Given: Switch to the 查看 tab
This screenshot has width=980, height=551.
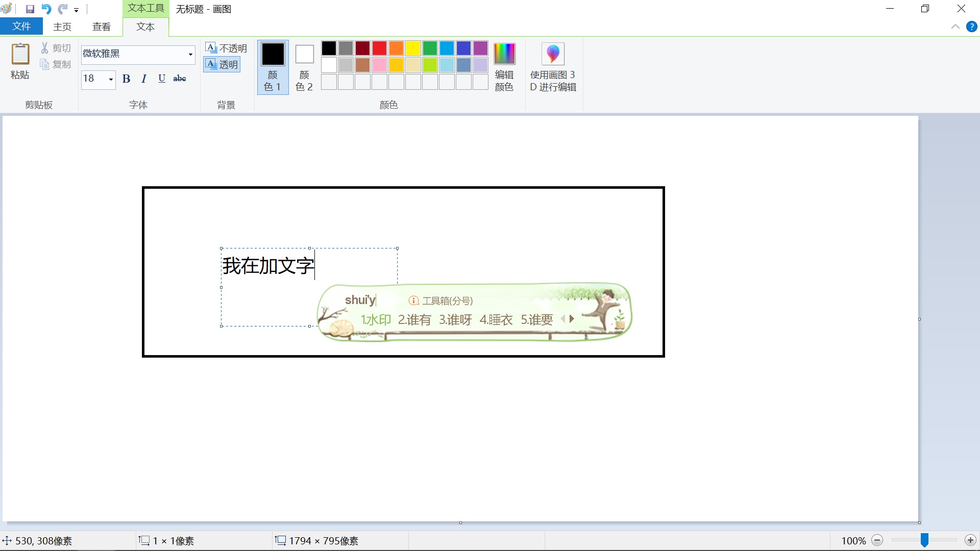Looking at the screenshot, I should 101,27.
